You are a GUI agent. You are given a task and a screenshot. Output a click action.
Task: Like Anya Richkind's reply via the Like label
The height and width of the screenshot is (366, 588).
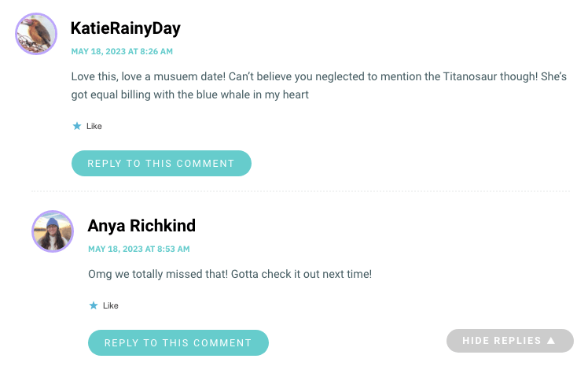(x=111, y=305)
